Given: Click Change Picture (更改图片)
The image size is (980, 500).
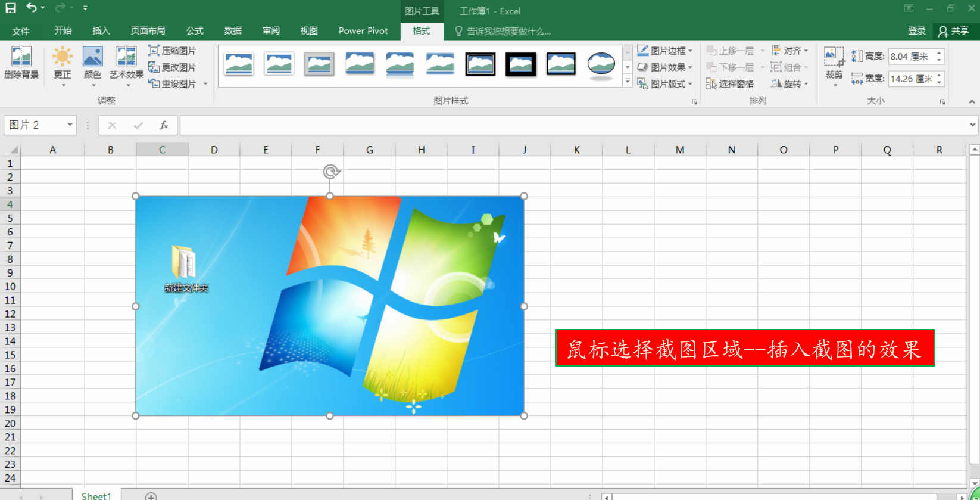Looking at the screenshot, I should [x=172, y=67].
